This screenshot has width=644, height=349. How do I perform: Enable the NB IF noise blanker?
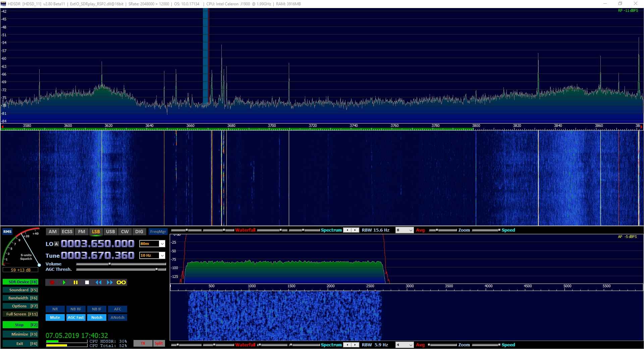click(97, 309)
